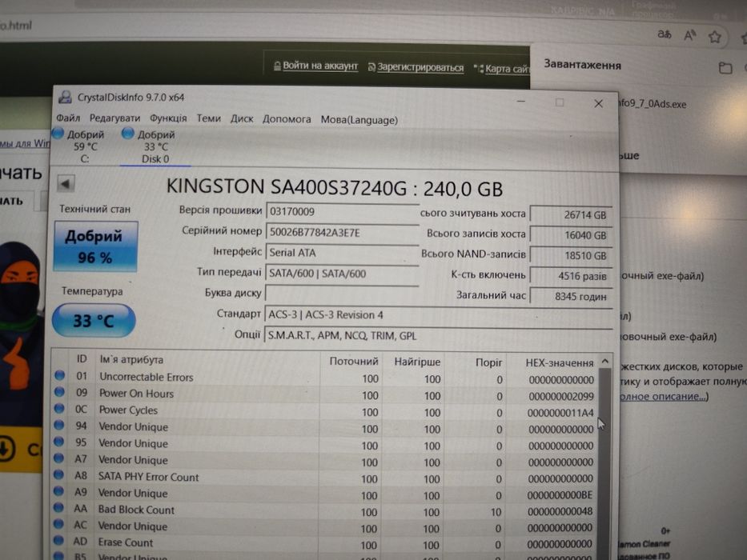Click the status dot for attribute 94

pos(59,425)
